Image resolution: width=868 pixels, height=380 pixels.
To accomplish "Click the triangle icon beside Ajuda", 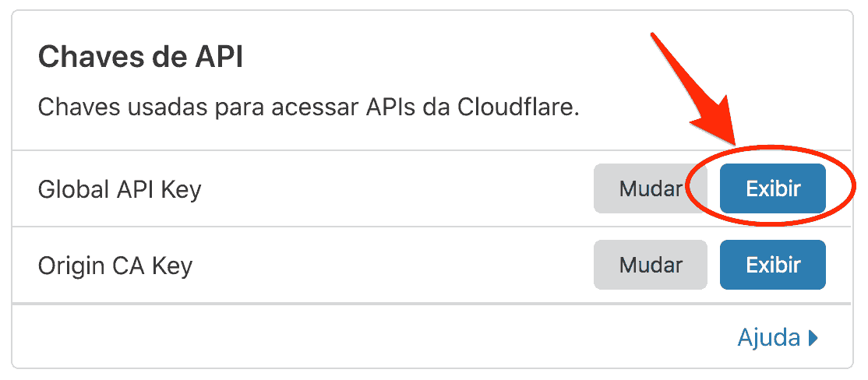I will [813, 338].
